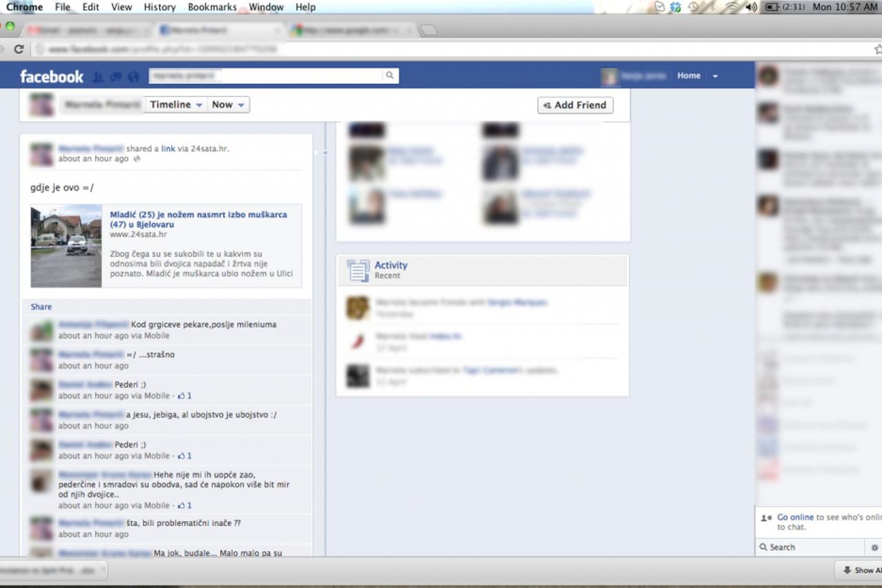Screen dimensions: 882x588
Task: Click the avatar beside 'šta, bili problematični' comment
Action: (x=41, y=529)
